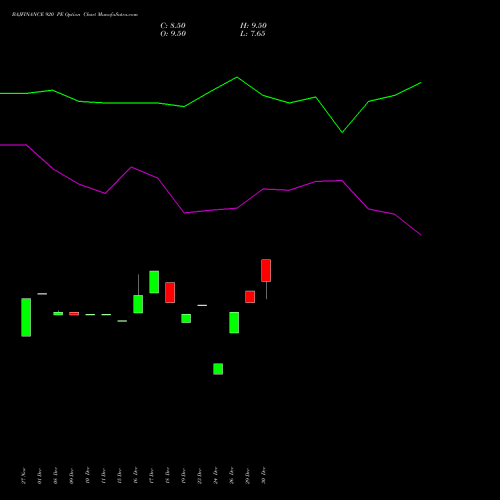Select the '24 Dec' date label
Screen dimensions: 500x500
click(215, 476)
